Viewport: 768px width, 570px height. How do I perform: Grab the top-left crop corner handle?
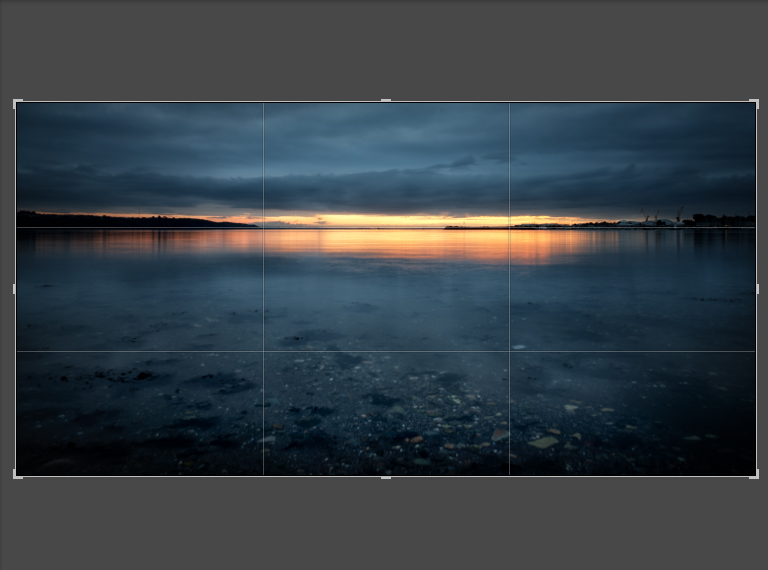[17, 103]
